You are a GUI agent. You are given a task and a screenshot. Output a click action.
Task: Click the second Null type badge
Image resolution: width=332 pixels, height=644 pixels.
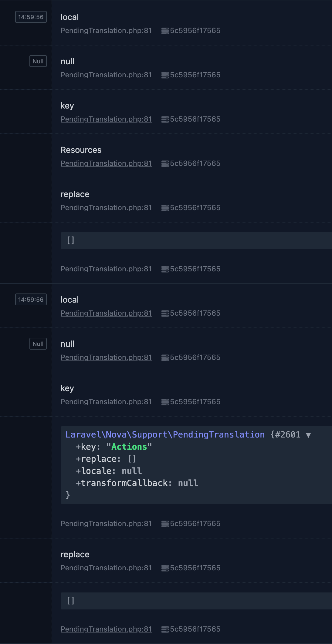(38, 344)
